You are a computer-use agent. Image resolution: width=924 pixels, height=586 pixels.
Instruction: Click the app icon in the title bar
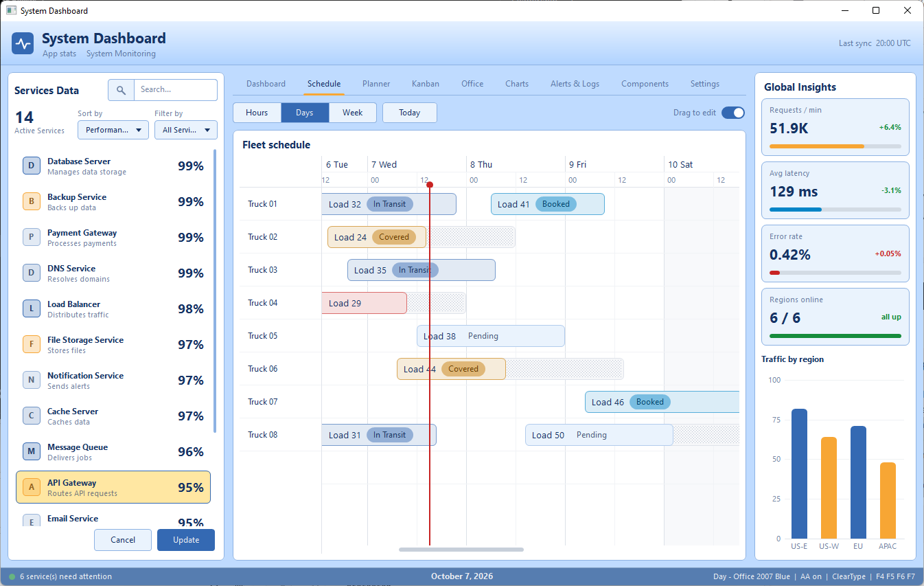click(x=11, y=10)
